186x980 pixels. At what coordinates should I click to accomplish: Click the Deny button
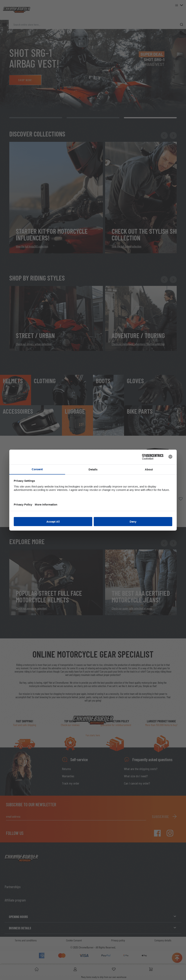point(133,522)
